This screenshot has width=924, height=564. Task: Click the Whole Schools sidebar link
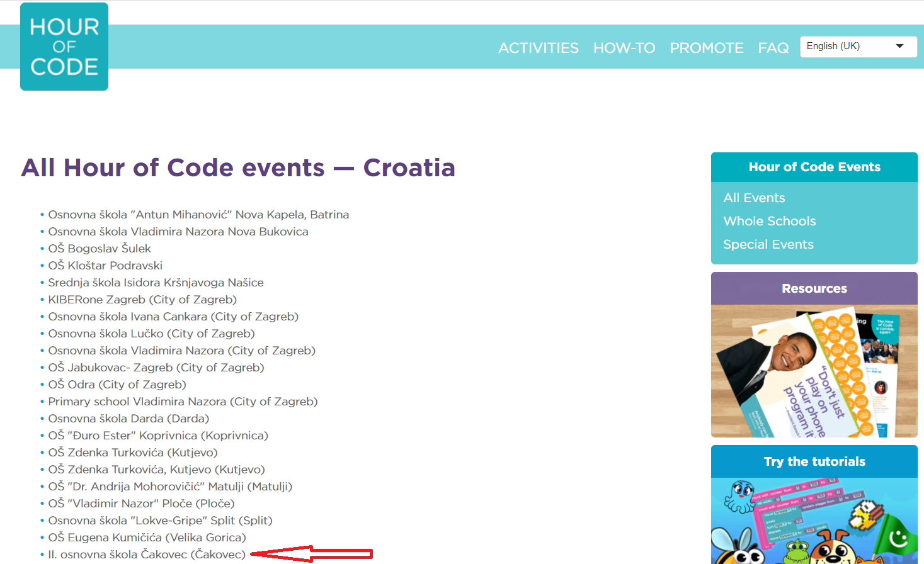pos(770,221)
